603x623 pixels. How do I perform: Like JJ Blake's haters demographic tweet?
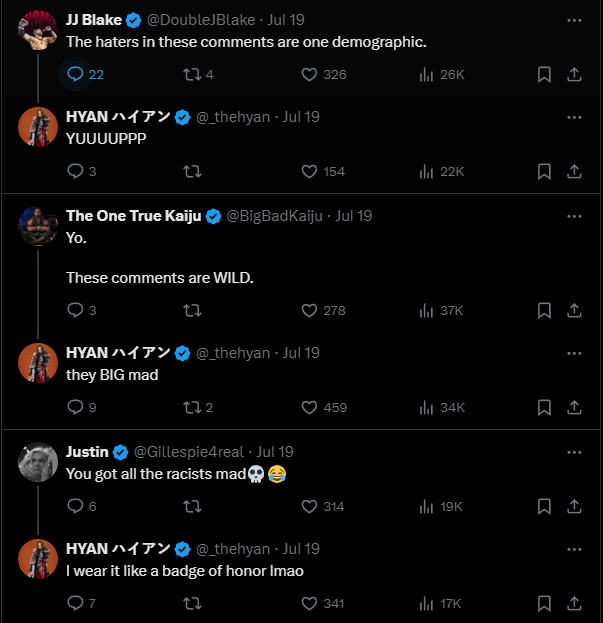click(309, 74)
